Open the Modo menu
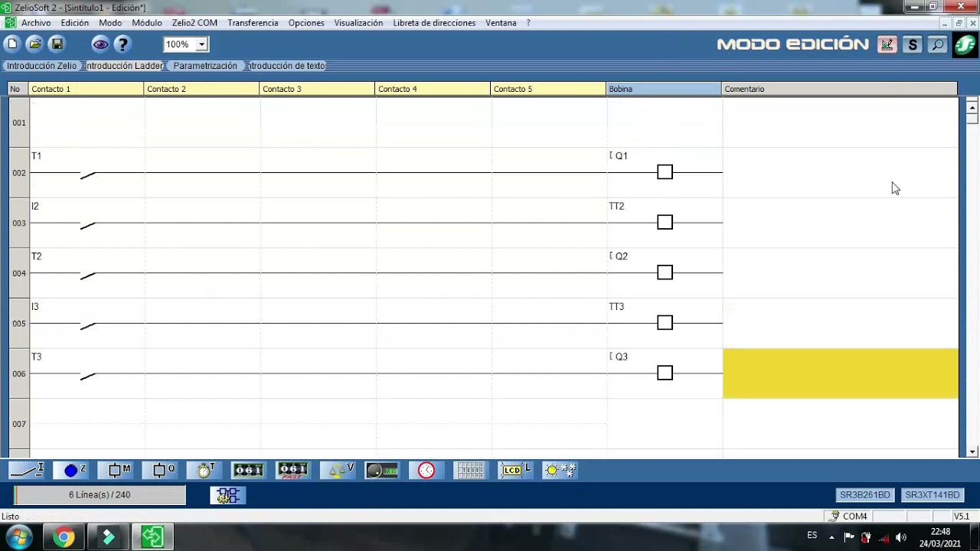 click(110, 23)
